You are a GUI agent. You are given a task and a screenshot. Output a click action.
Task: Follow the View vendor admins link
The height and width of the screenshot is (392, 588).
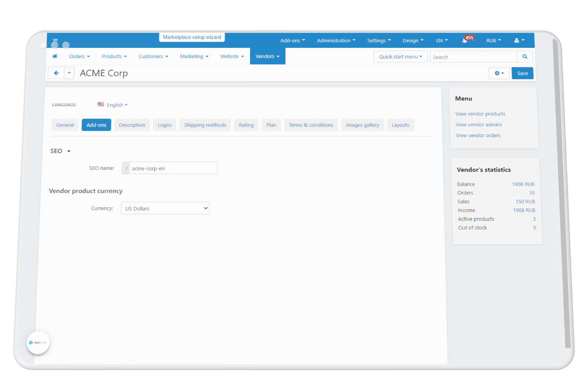pos(479,125)
